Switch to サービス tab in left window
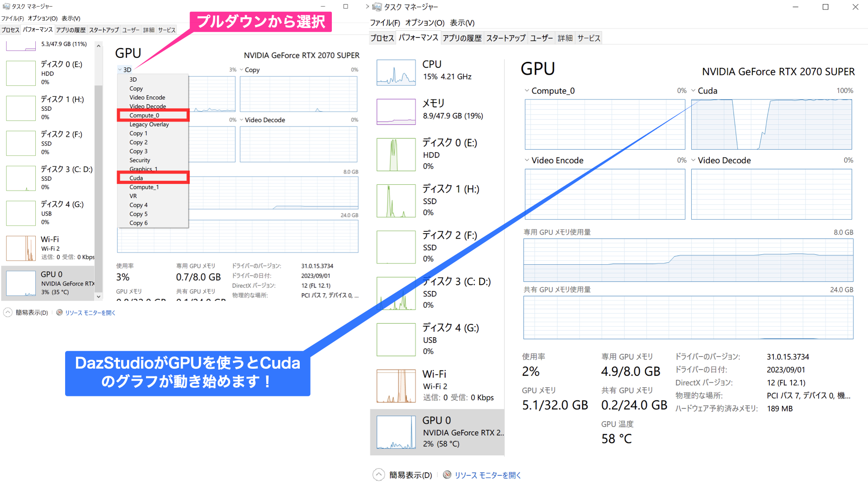This screenshot has height=488, width=868. (x=166, y=30)
